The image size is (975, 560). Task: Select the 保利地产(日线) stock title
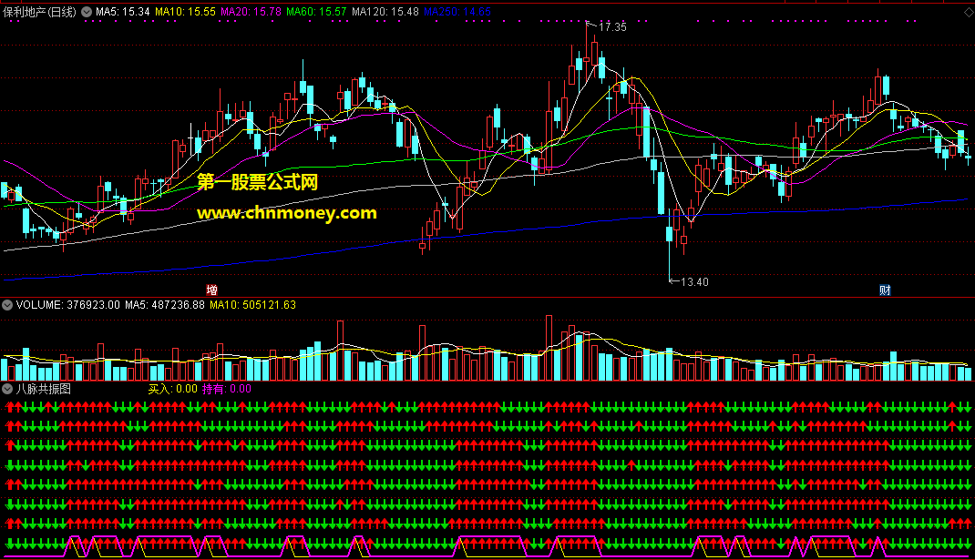[x=40, y=12]
